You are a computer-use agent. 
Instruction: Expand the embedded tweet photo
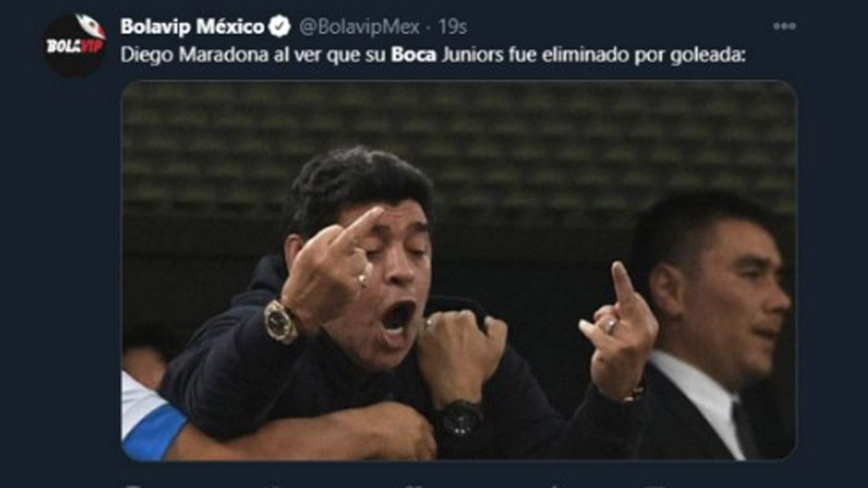(459, 270)
